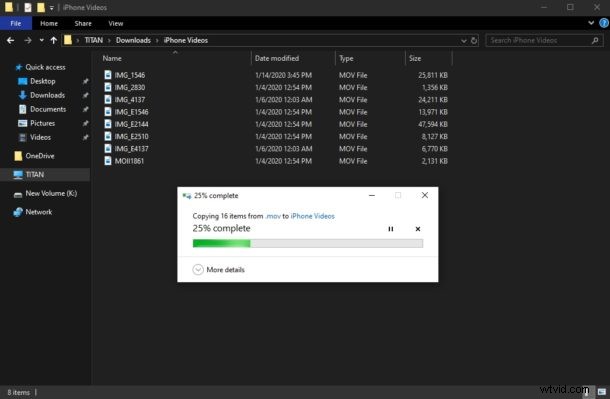
Task: Open the Share ribbon tab
Action: (x=83, y=23)
